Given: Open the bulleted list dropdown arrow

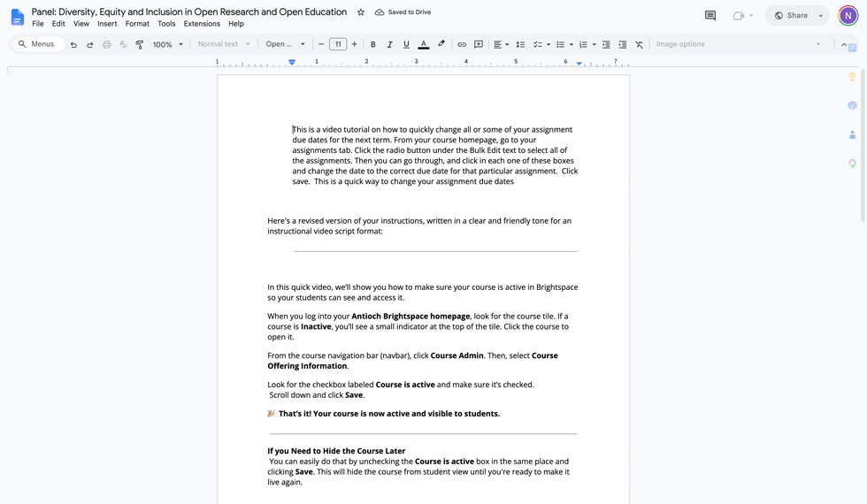Looking at the screenshot, I should (572, 44).
